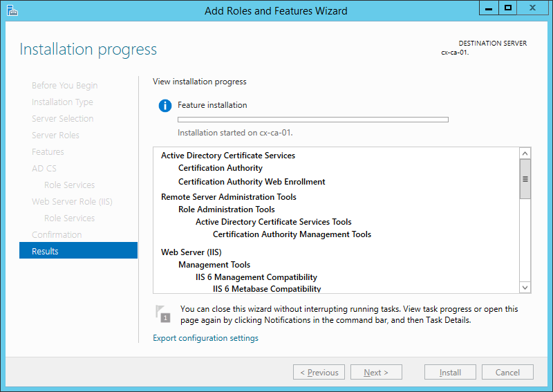
Task: Open Export configuration settings link
Action: 205,338
